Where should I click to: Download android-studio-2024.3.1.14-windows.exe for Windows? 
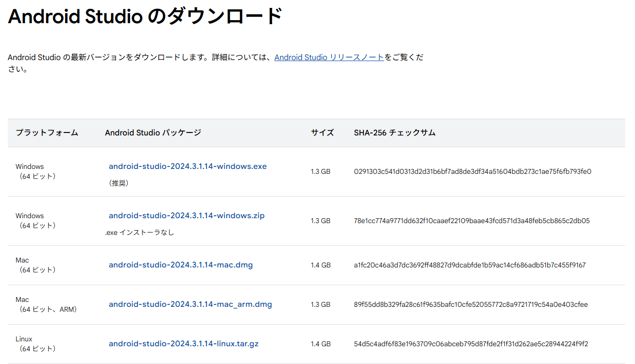coord(187,166)
